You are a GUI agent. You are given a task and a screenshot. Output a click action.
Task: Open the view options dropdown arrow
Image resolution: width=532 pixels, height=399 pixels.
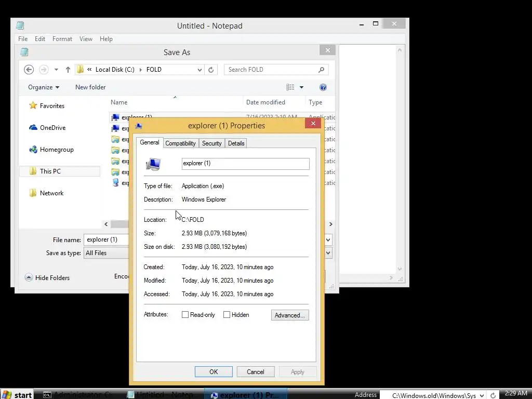pos(301,87)
